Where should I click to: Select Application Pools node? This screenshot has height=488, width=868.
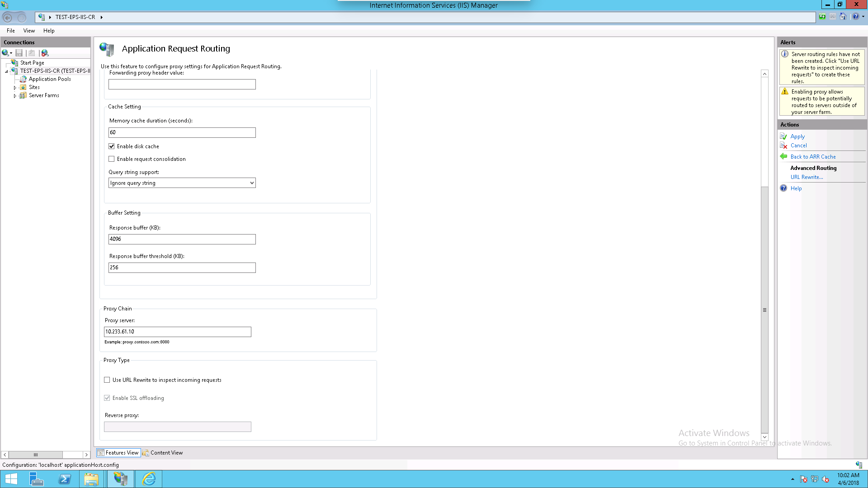[50, 79]
